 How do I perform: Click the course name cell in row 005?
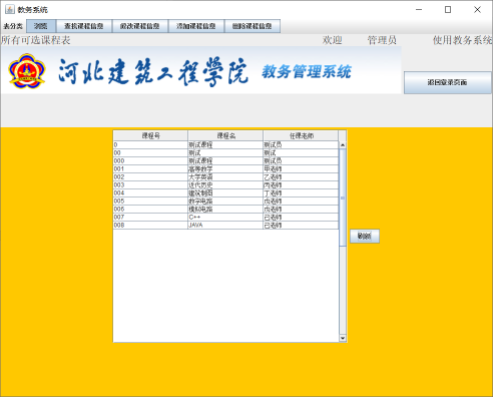[225, 201]
